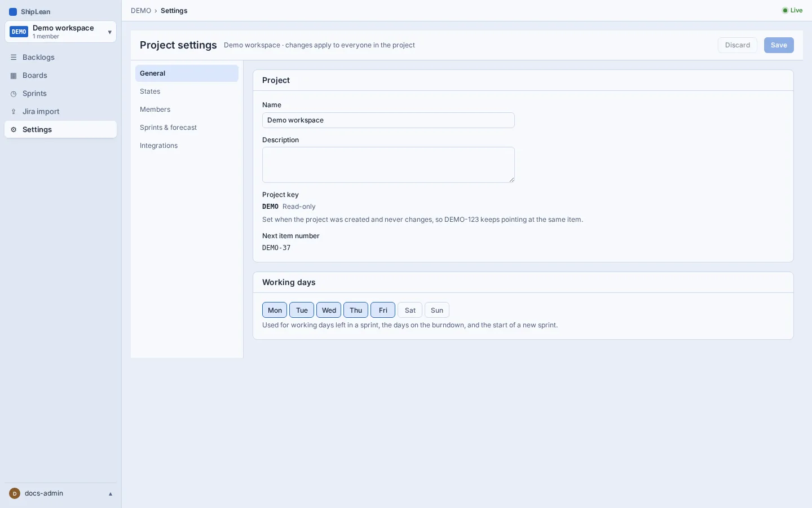812x508 pixels.
Task: Open the Sprints & forecast settings tab
Action: (187, 128)
